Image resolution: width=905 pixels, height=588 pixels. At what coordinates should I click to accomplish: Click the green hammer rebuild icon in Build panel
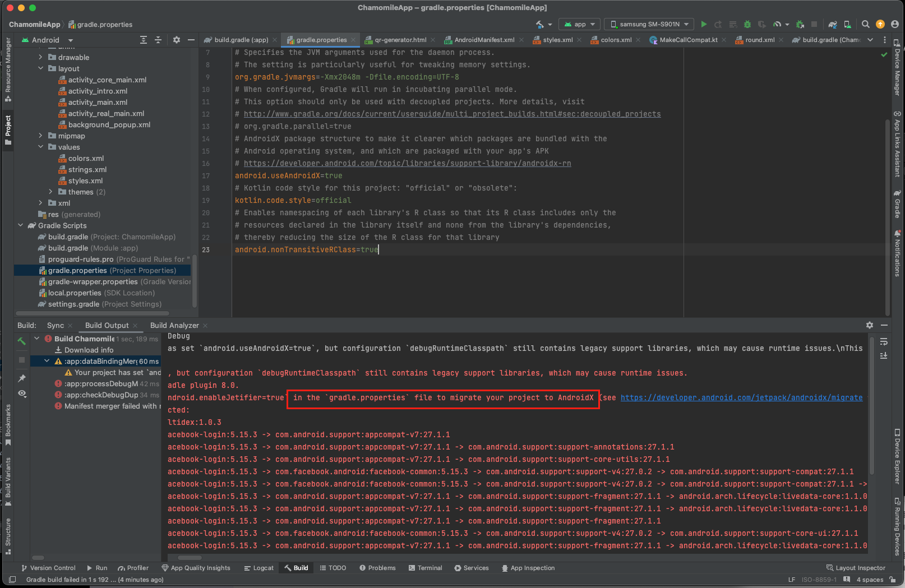(x=22, y=341)
